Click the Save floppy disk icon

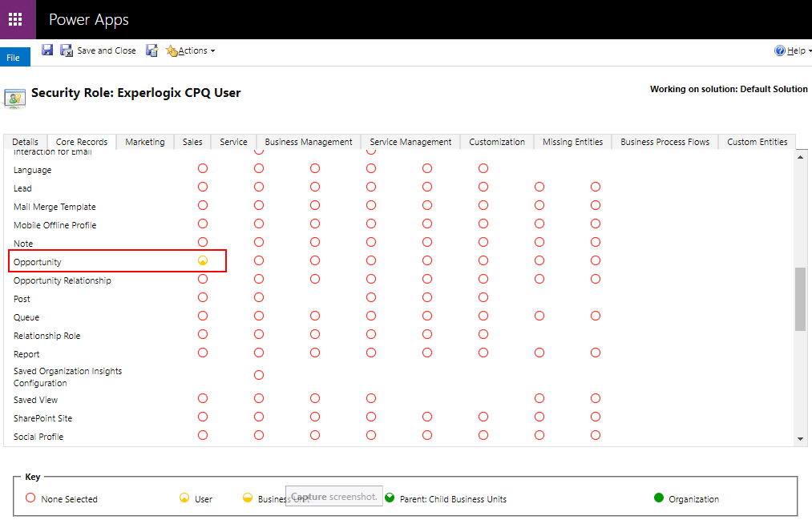point(47,50)
